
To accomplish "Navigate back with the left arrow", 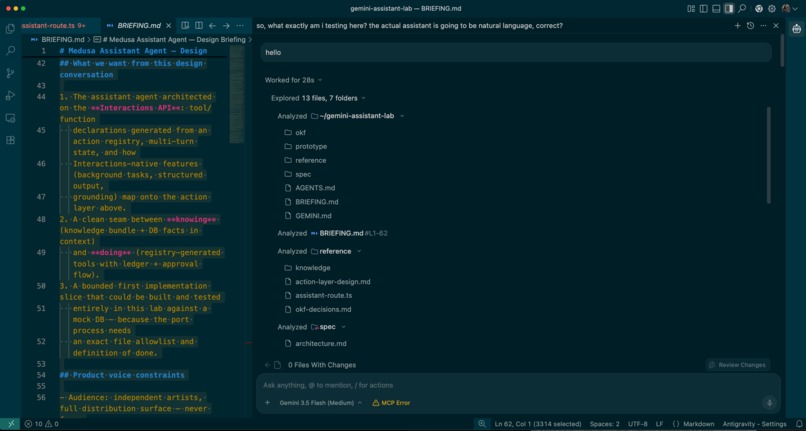I will [x=212, y=25].
